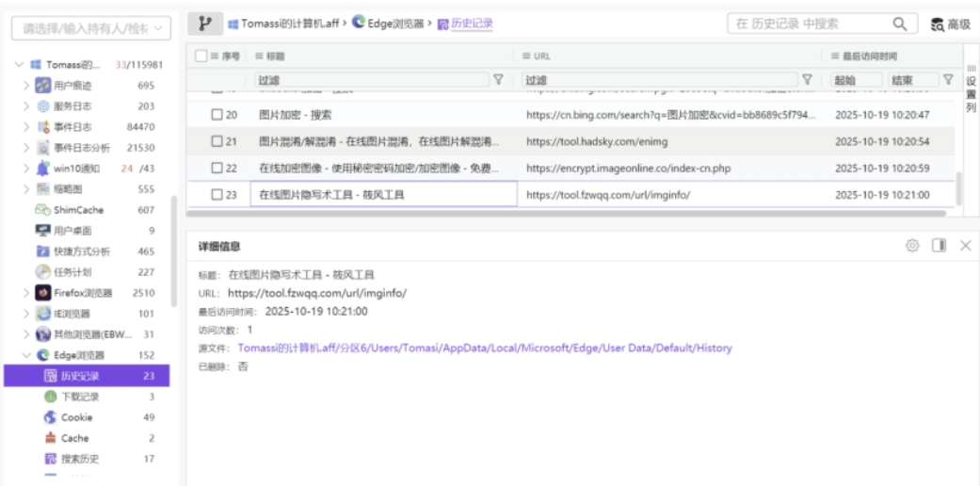Check the checkbox for row 23

point(217,195)
